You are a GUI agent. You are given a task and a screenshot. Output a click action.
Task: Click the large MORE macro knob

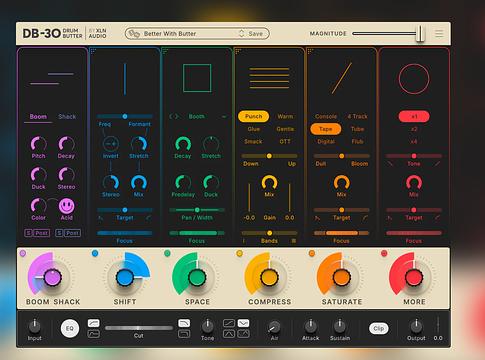(x=414, y=277)
